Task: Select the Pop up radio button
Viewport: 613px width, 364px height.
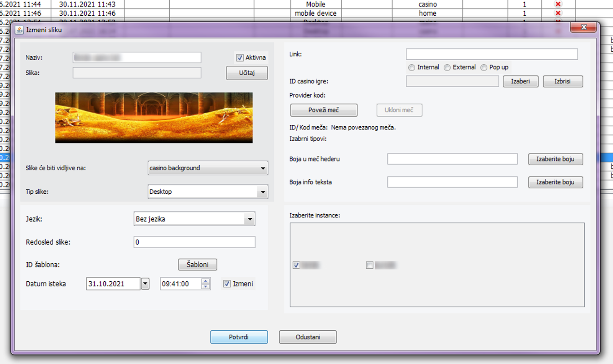Action: pyautogui.click(x=484, y=67)
